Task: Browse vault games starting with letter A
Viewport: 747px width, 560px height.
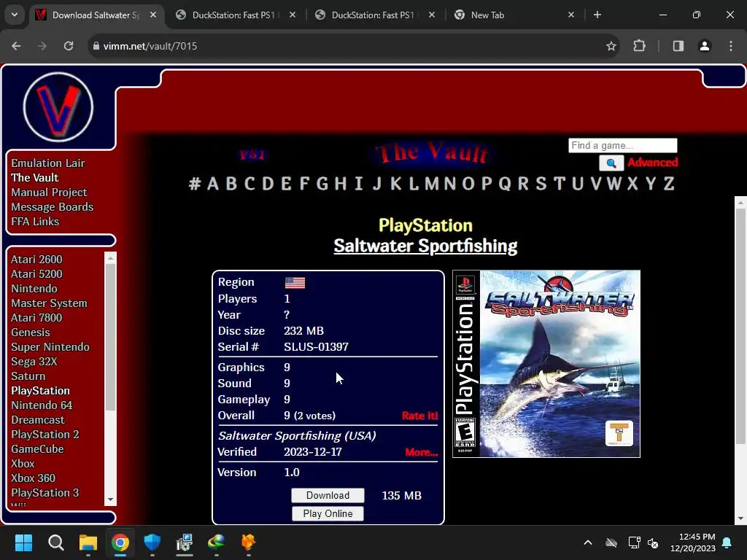Action: click(x=213, y=183)
